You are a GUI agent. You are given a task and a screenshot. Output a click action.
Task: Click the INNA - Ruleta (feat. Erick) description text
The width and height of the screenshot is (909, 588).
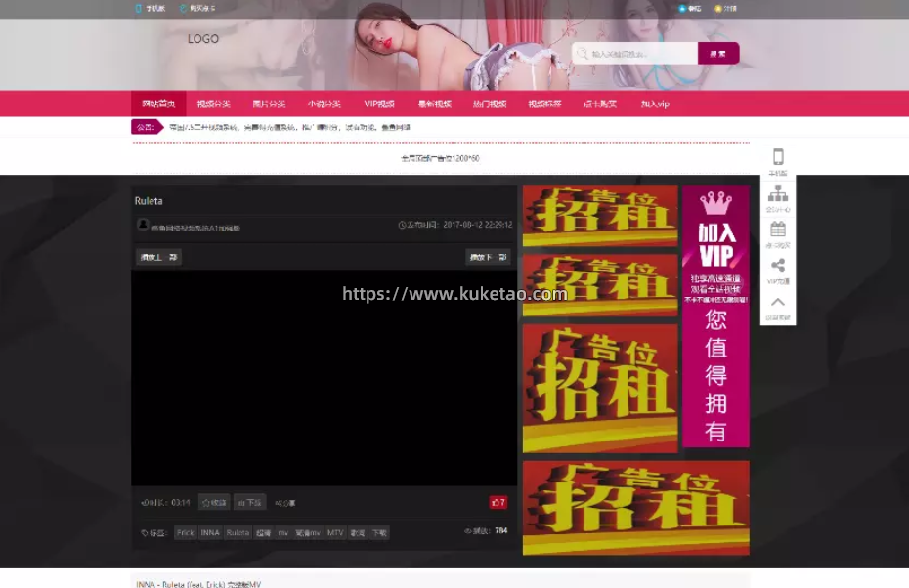[x=198, y=584]
